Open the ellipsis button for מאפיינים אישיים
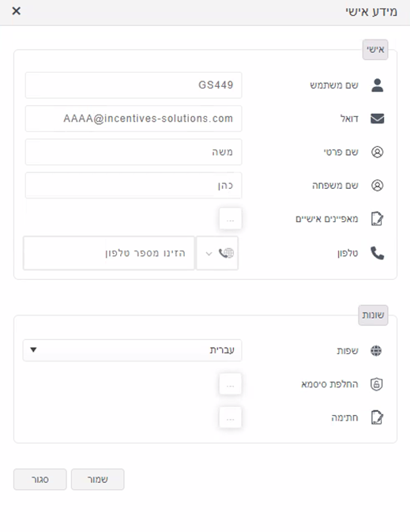The width and height of the screenshot is (410, 532). (230, 219)
